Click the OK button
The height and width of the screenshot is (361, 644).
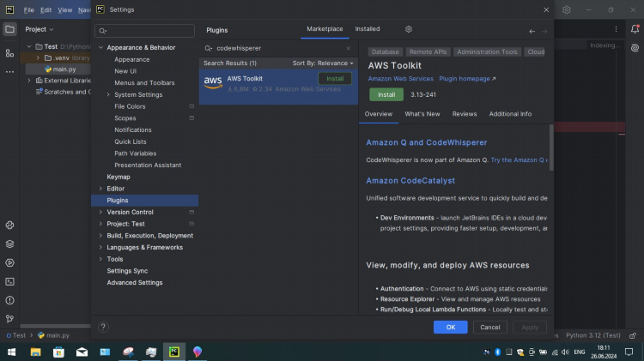(451, 328)
